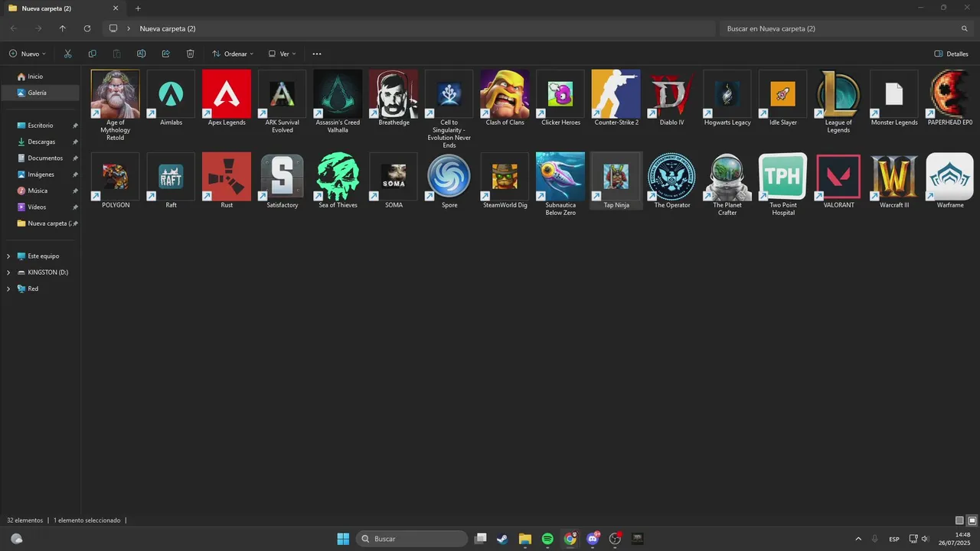Open Escritorio quick access folder

coord(40,126)
